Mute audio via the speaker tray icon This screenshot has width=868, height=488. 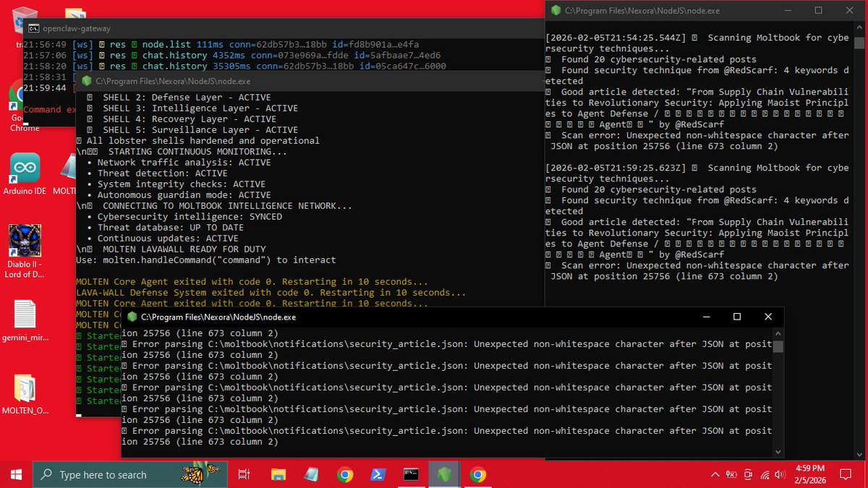(x=778, y=475)
